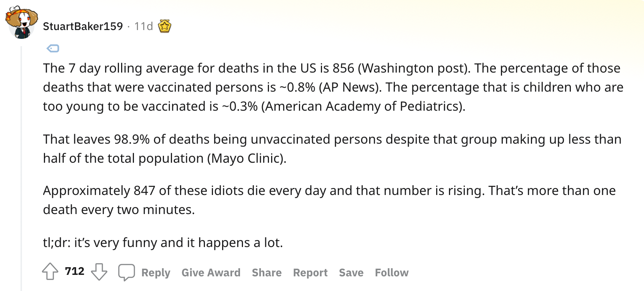Give Award to this comment

click(x=211, y=273)
